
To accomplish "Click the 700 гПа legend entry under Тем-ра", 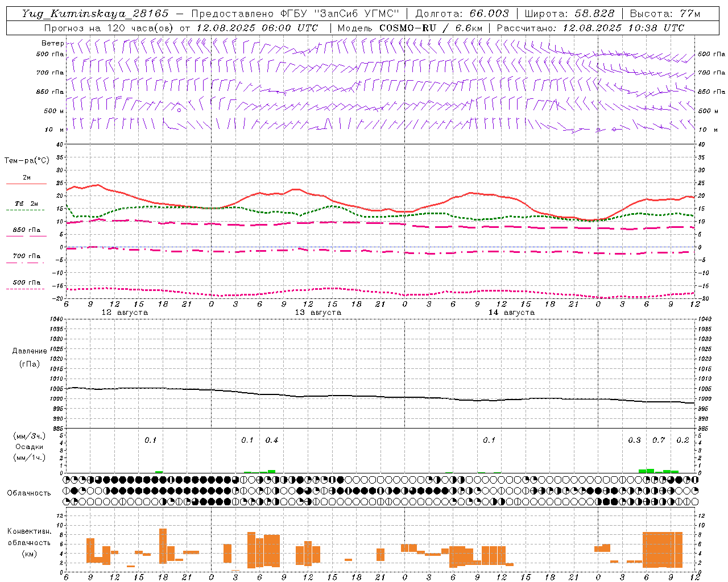I will [26, 256].
